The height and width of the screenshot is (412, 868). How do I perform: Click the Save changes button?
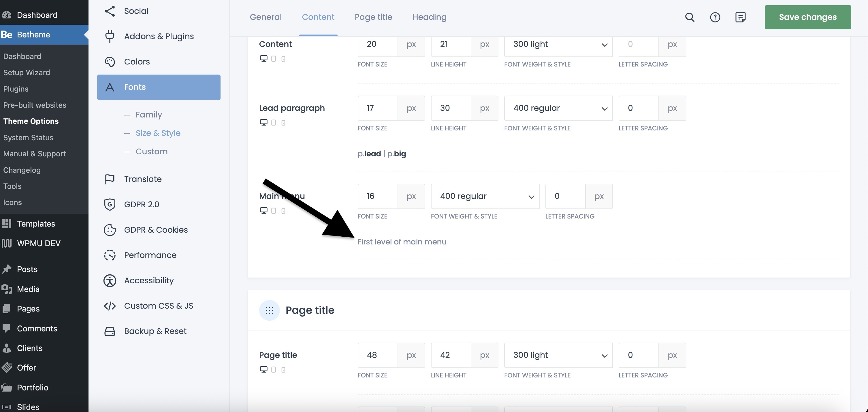(807, 17)
